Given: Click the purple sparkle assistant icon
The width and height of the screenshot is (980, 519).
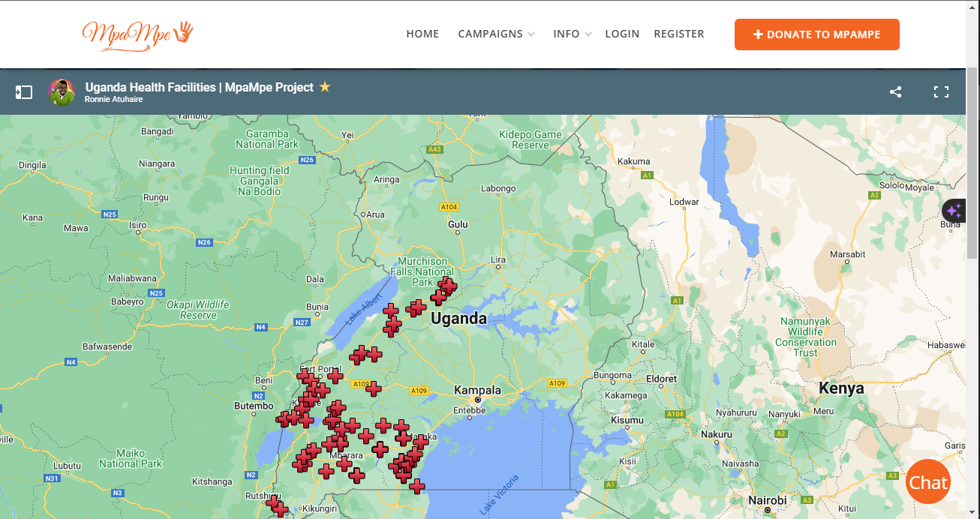Looking at the screenshot, I should (954, 211).
